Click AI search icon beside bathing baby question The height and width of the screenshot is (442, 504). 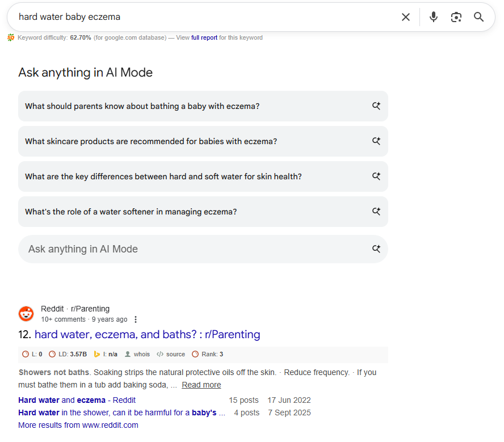(x=376, y=106)
